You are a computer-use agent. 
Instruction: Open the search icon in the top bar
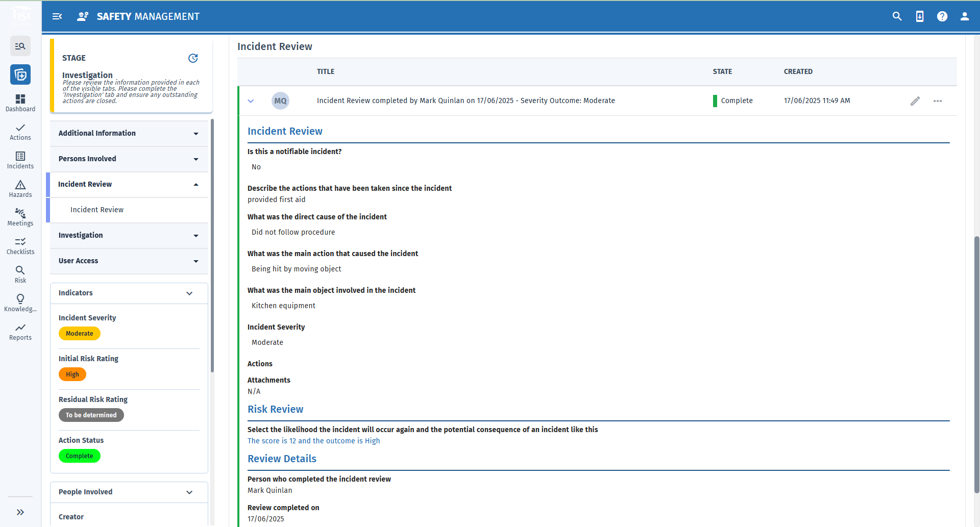tap(897, 16)
